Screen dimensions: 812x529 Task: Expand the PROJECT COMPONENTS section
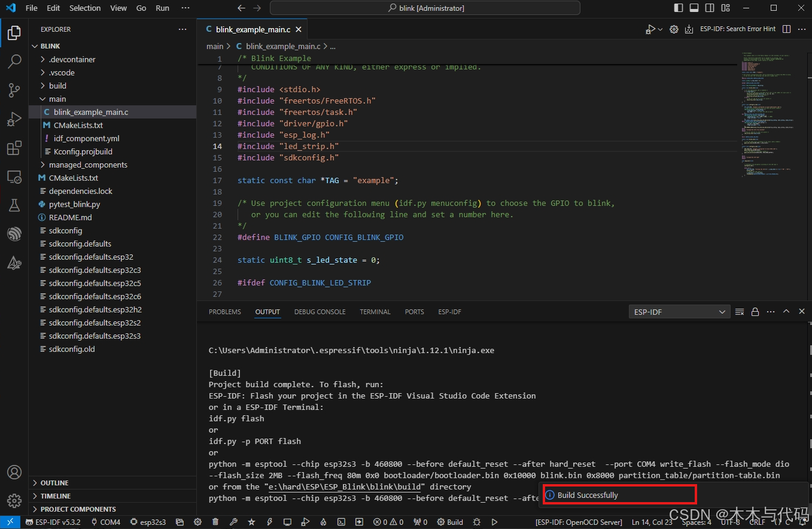tap(112, 509)
